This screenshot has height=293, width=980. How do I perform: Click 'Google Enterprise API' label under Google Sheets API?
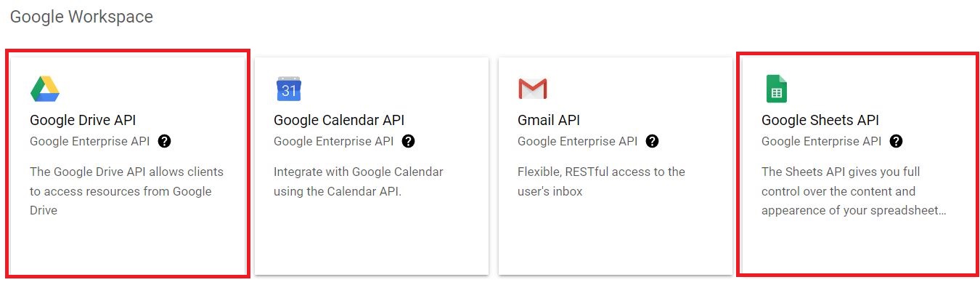821,141
